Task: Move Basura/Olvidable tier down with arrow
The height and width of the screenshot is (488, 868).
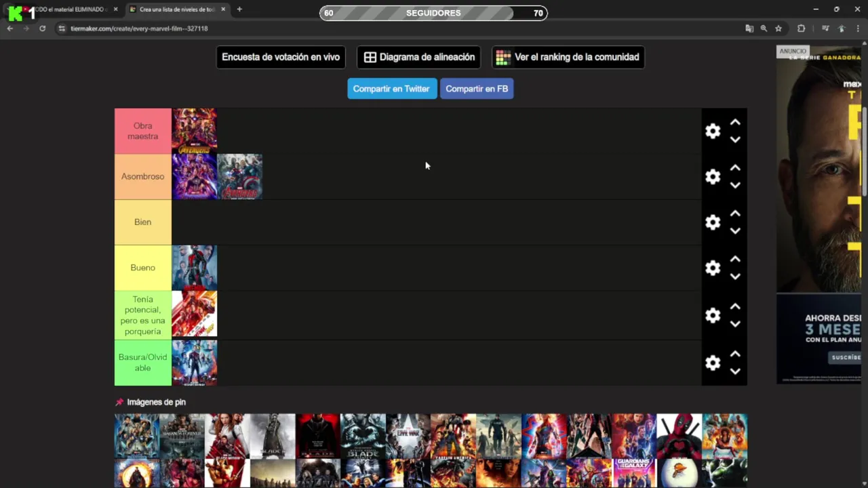Action: pos(735,371)
